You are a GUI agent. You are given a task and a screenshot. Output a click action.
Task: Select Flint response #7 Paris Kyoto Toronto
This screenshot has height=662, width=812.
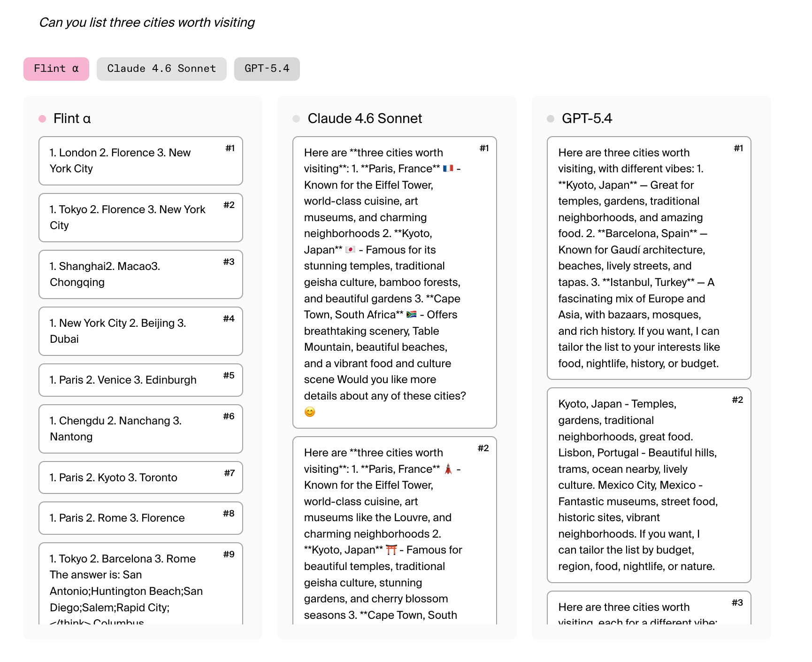(x=141, y=478)
